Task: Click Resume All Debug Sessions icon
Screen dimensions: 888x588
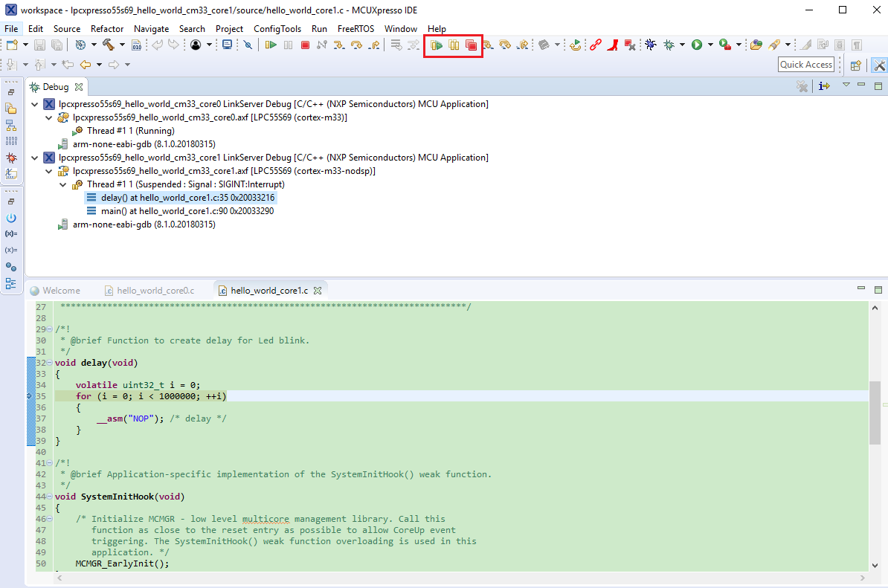Action: click(x=436, y=45)
